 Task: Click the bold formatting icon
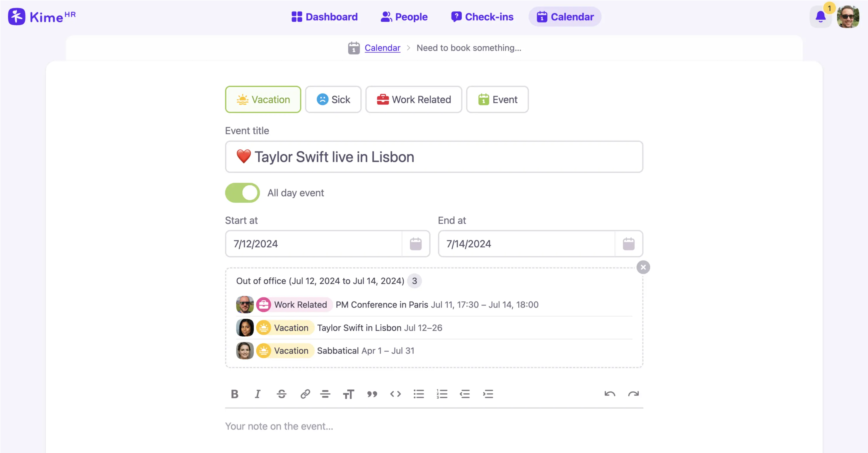[x=234, y=394]
